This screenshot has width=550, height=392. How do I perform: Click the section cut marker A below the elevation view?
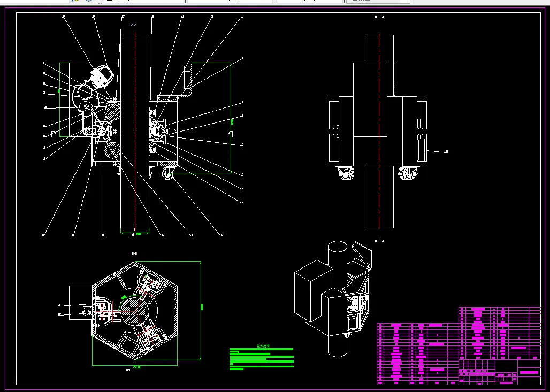point(379,241)
